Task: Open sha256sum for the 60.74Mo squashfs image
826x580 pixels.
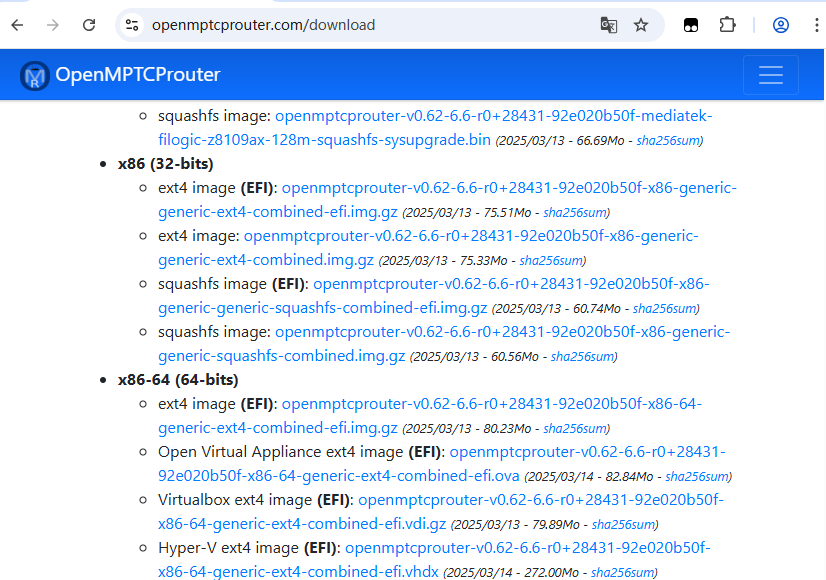Action: (664, 309)
